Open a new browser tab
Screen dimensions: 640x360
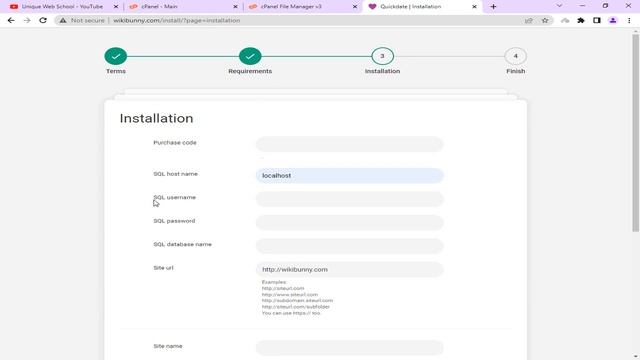(x=493, y=7)
